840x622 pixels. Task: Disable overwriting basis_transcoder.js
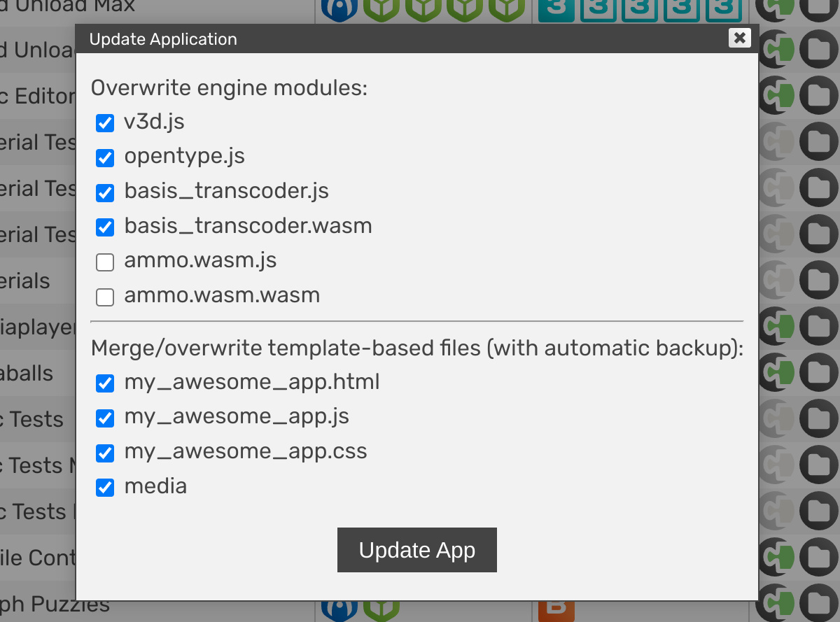pos(105,192)
